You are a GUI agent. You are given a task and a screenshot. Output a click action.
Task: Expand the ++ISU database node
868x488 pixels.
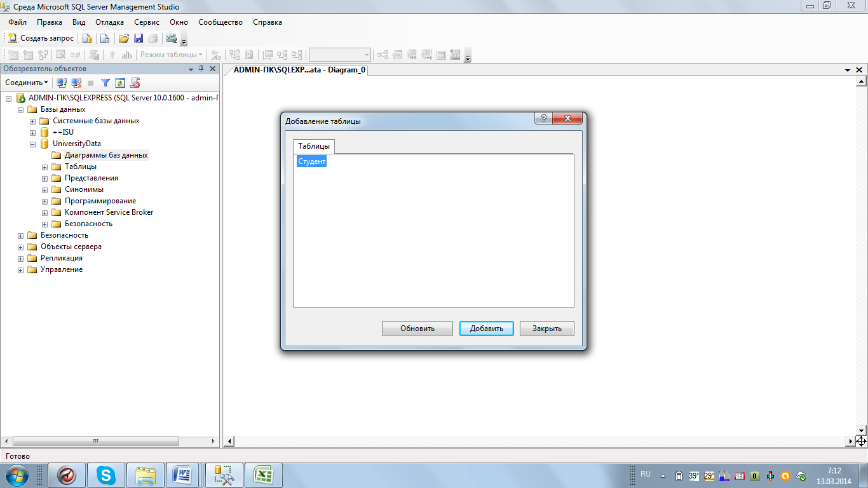(x=33, y=132)
